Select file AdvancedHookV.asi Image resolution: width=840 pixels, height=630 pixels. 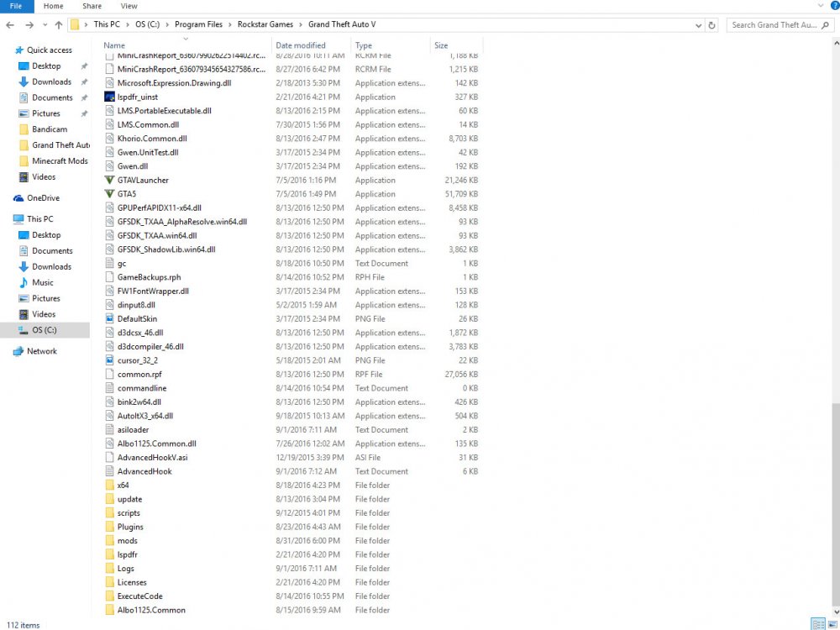click(x=152, y=458)
